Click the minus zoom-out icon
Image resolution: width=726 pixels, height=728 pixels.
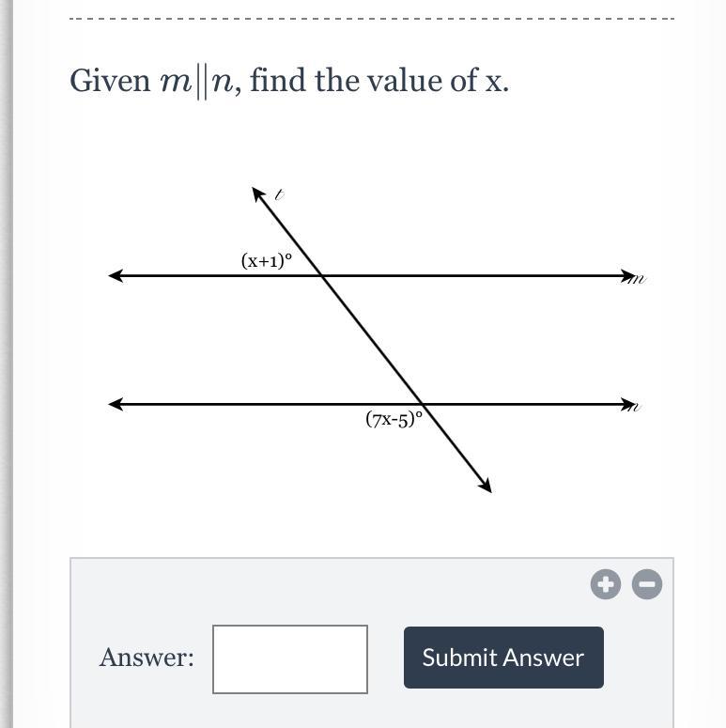[x=646, y=584]
